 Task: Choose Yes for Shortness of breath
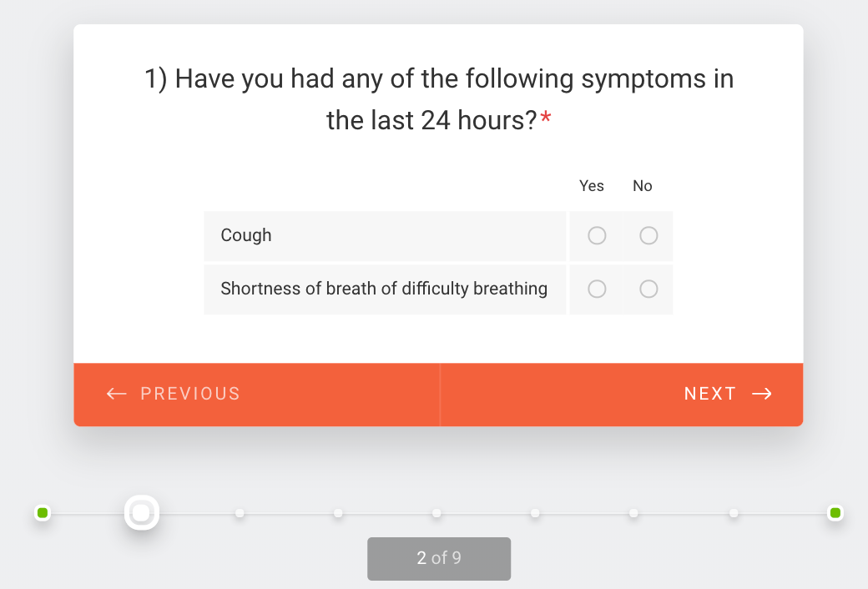pyautogui.click(x=597, y=289)
